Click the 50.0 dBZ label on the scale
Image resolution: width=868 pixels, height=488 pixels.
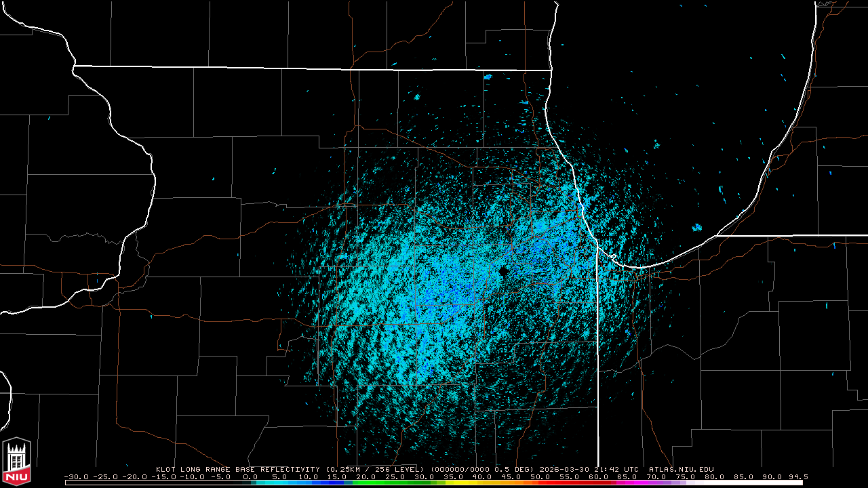tap(540, 476)
